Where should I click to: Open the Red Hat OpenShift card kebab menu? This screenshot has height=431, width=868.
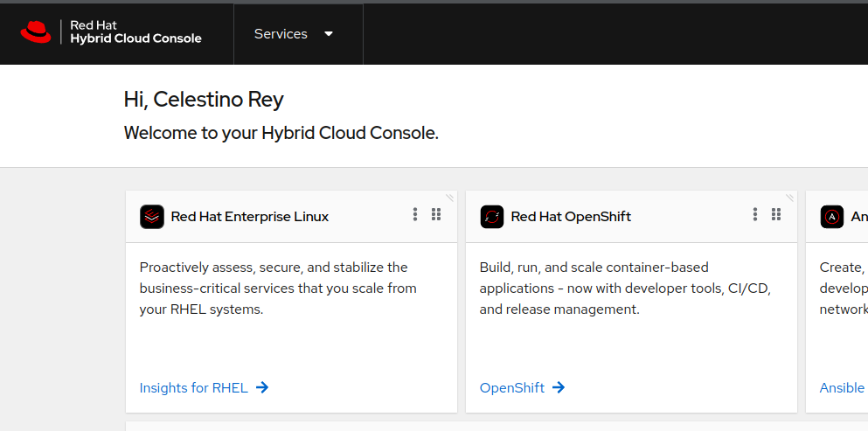coord(755,215)
